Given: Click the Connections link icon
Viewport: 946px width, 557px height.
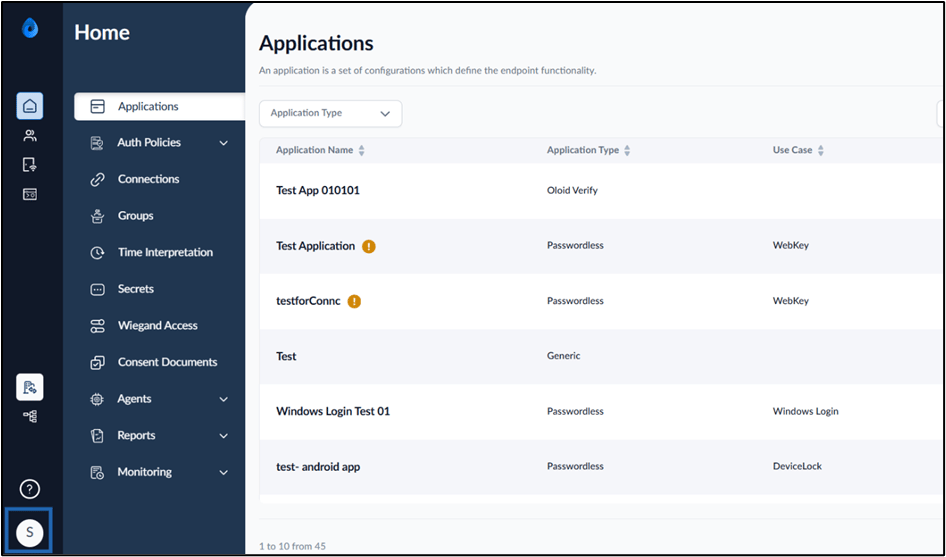Looking at the screenshot, I should click(x=97, y=179).
